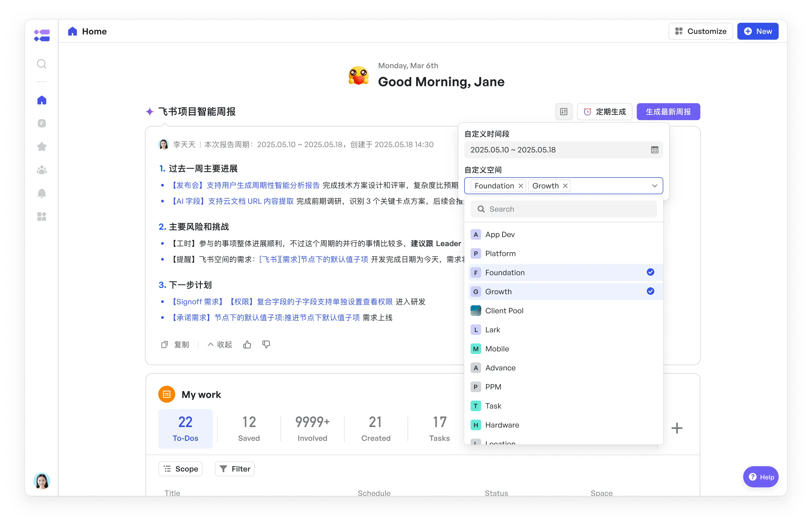Open the apps grid icon in sidebar
Viewport: 812px width, 526px height.
[x=42, y=217]
